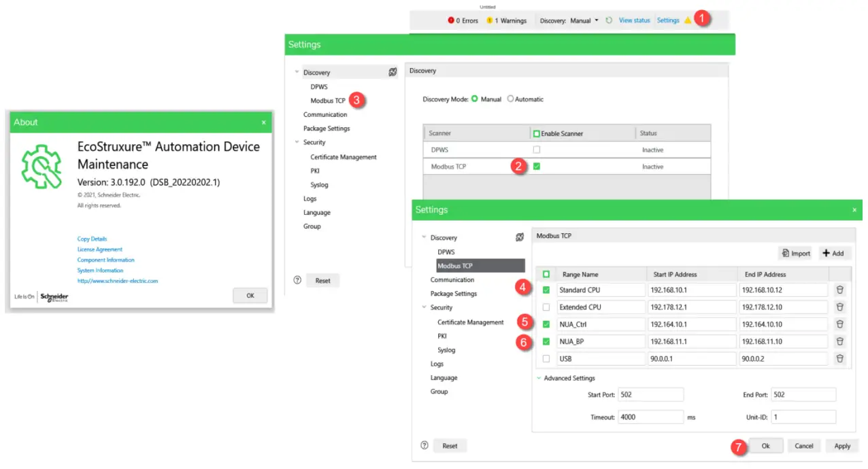This screenshot has height=469, width=868.
Task: Delete the USB range using trash icon
Action: tap(839, 358)
